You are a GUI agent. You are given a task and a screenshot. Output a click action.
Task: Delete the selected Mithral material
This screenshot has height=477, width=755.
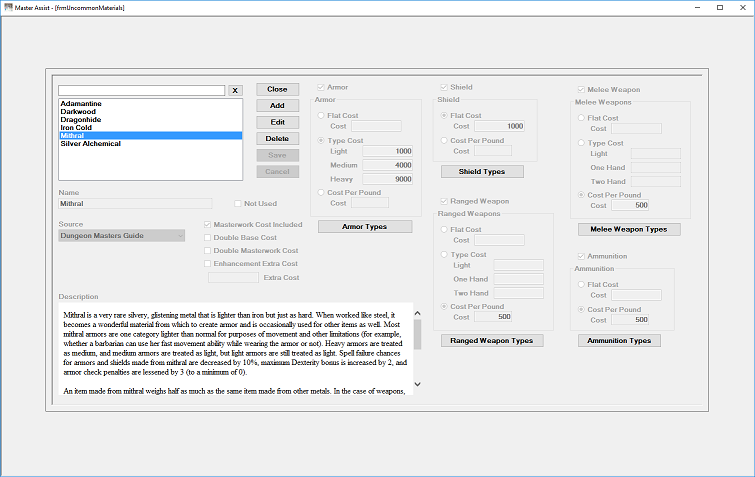tap(277, 139)
